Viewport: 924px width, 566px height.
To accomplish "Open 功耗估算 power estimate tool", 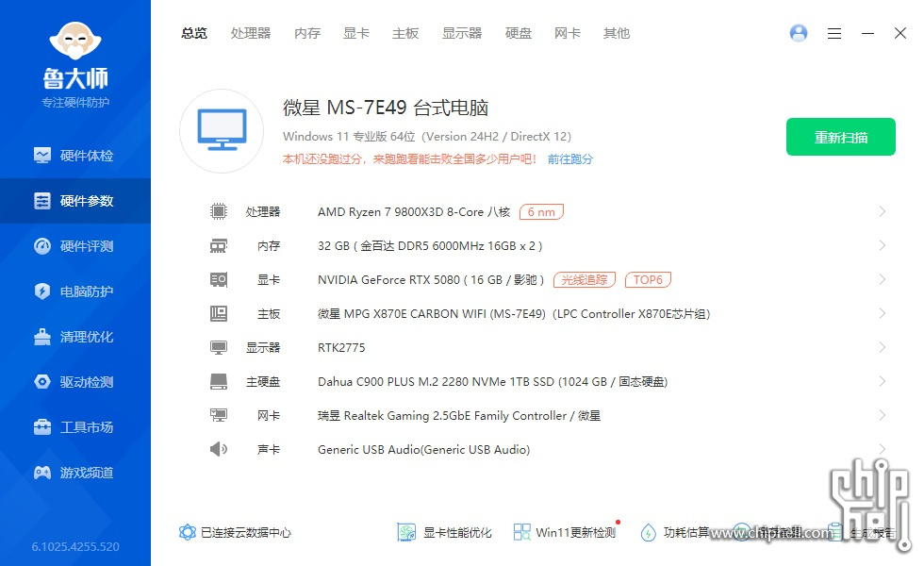I will click(675, 532).
